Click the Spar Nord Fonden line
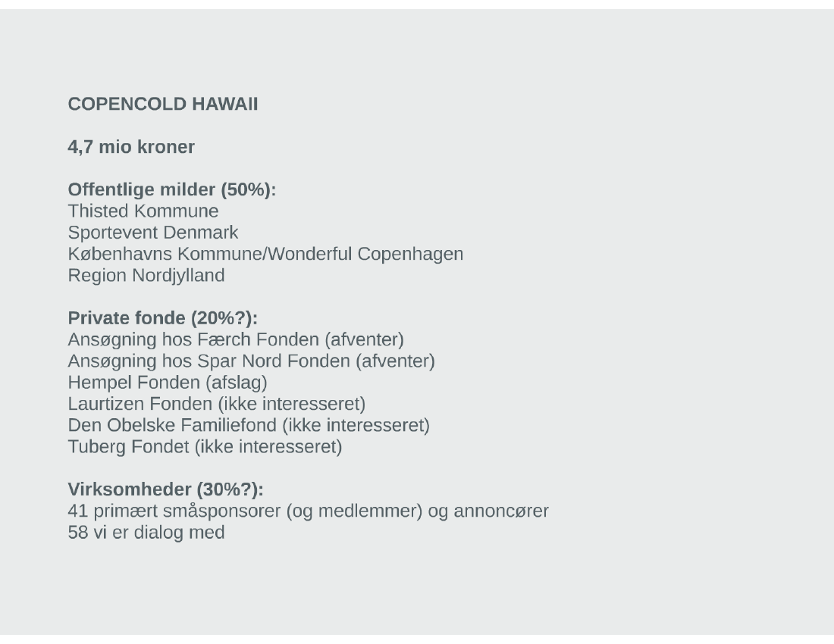This screenshot has height=644, width=834. coord(252,361)
